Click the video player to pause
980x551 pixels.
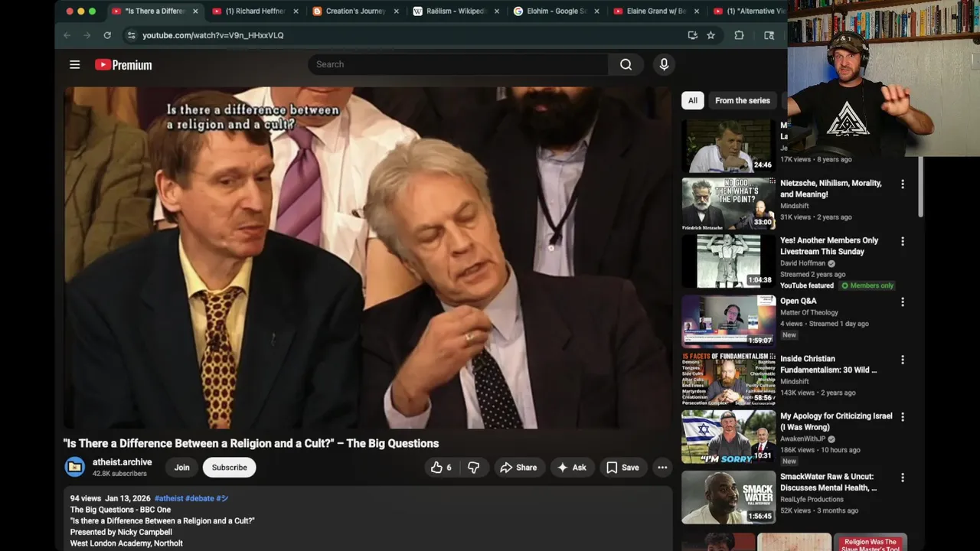click(367, 257)
